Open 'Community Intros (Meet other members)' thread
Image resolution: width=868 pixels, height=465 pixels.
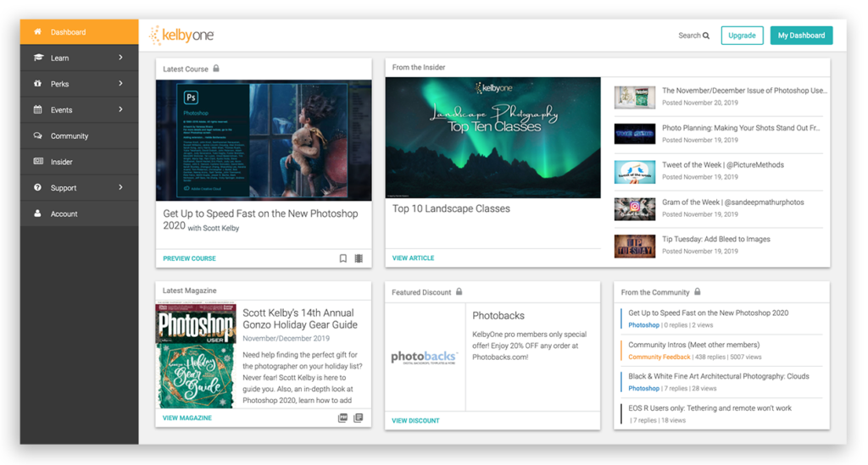pyautogui.click(x=693, y=345)
